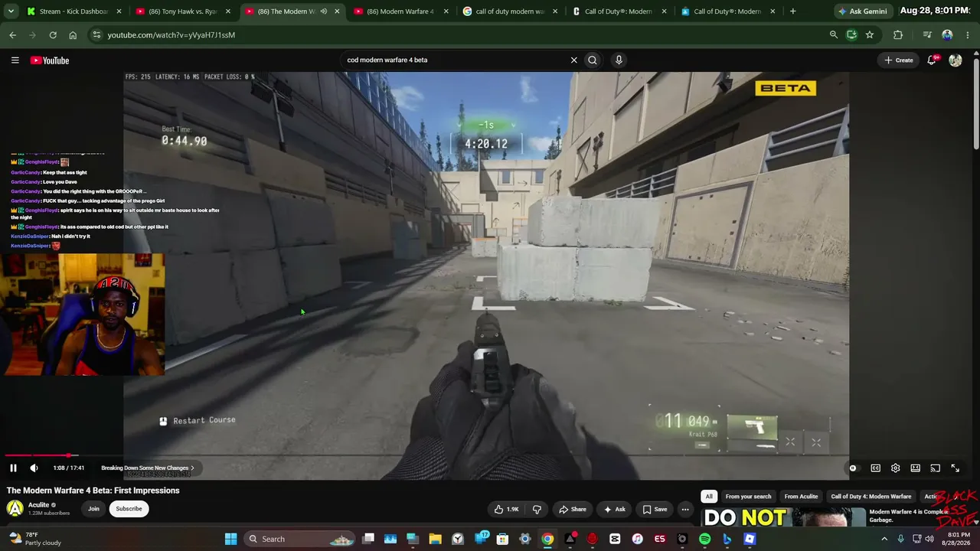Viewport: 980px width, 551px height.
Task: Go back in browser
Action: point(13,34)
